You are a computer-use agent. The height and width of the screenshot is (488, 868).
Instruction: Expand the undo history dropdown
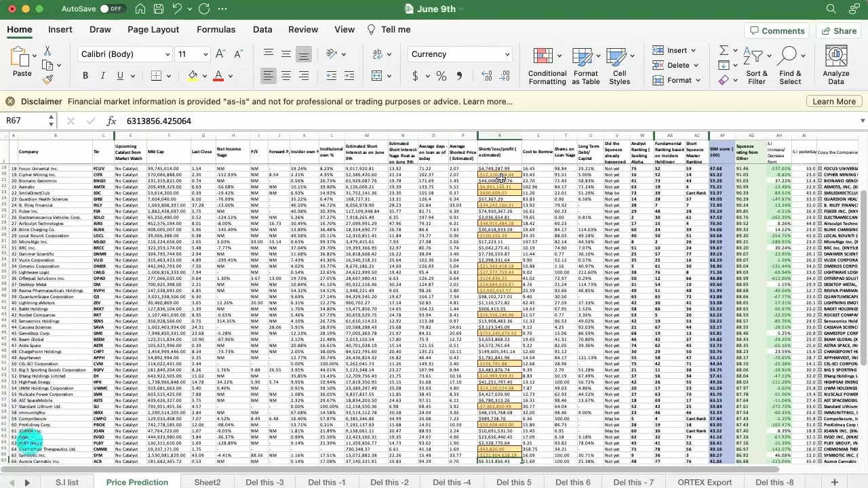point(189,9)
